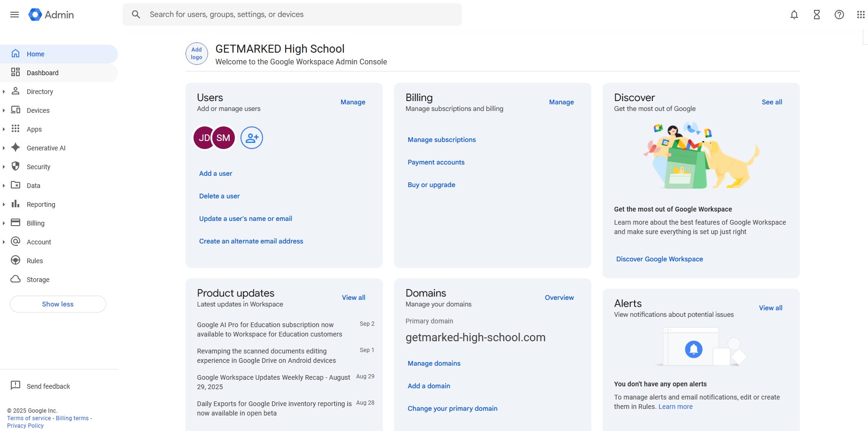Focus the search users and settings field
The width and height of the screenshot is (868, 431).
(292, 15)
